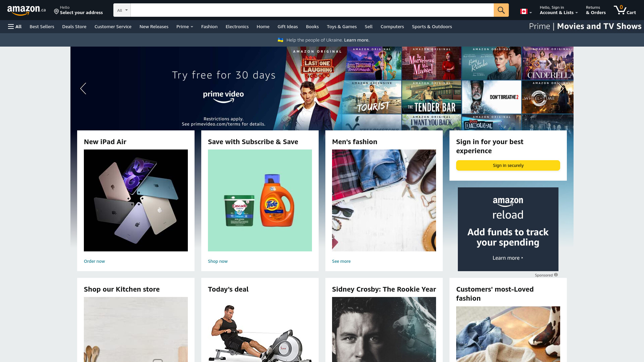Open Electronics in nav bar
The image size is (644, 362).
tap(237, 26)
